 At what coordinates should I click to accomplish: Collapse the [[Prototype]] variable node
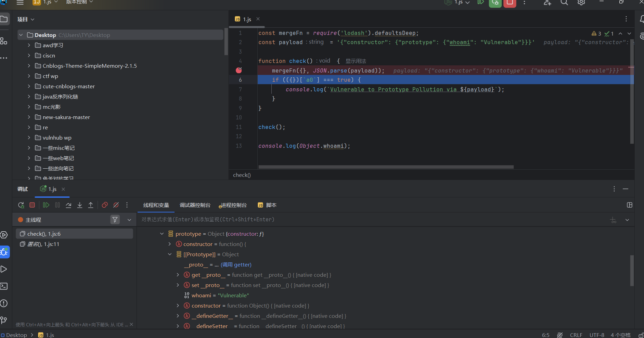(170, 254)
